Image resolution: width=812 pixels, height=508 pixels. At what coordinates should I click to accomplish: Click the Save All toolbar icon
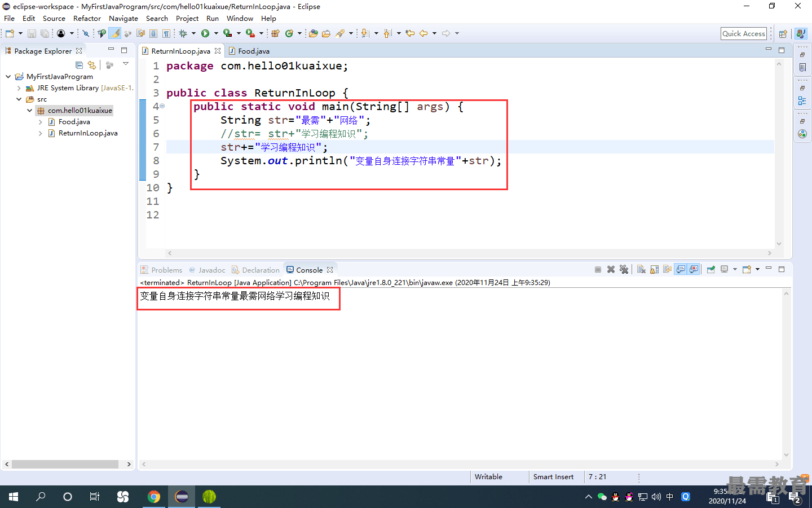click(44, 33)
